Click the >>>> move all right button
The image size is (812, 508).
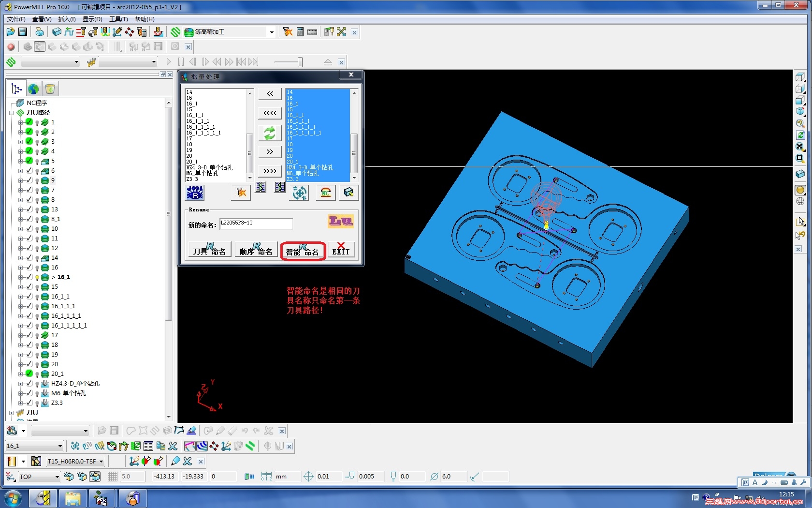[x=270, y=171]
